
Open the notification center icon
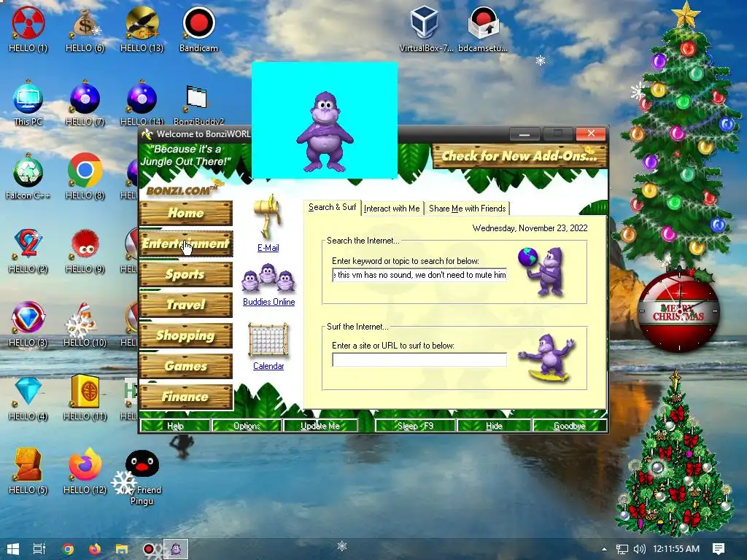coord(719,549)
